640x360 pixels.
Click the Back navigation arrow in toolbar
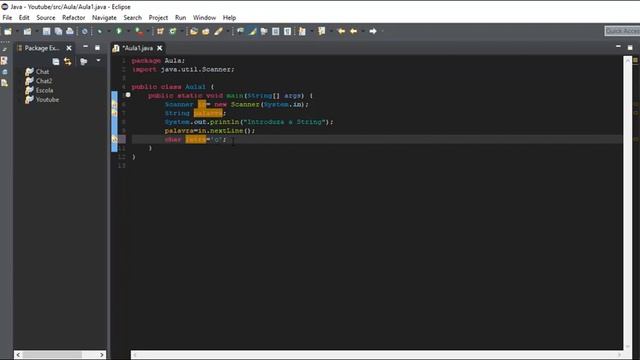pos(353,31)
